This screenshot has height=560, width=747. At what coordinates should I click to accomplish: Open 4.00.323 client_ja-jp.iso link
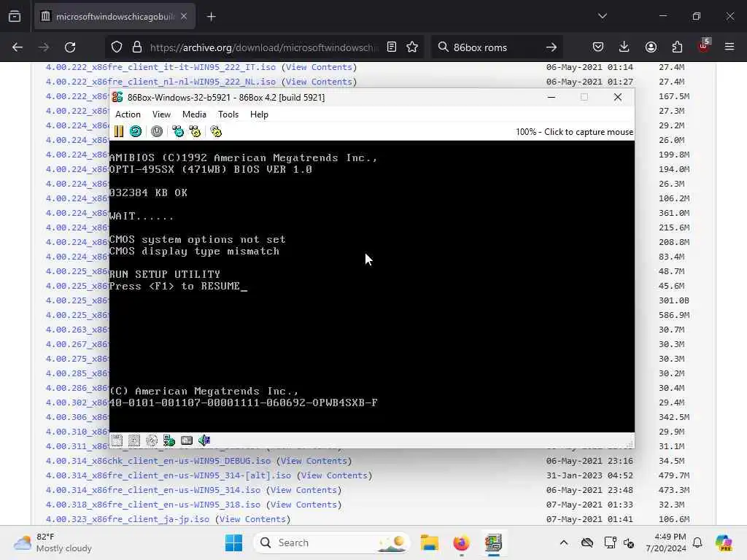pos(128,519)
